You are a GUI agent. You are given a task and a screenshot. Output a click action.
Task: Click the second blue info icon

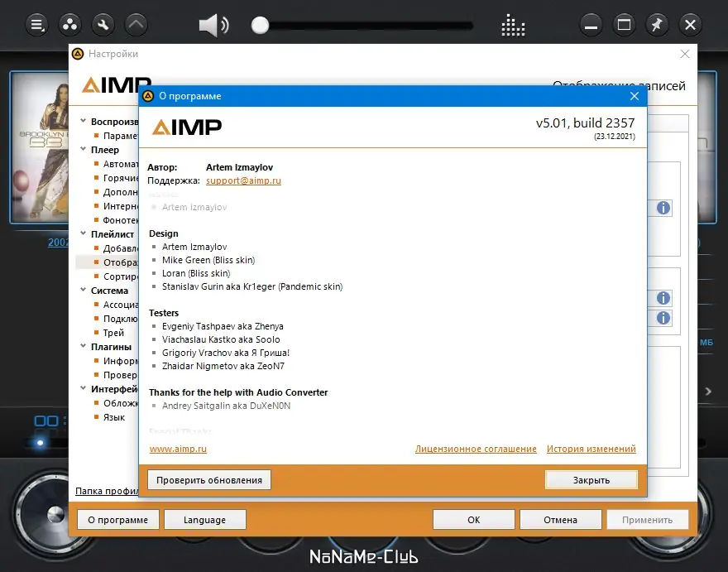coord(663,298)
